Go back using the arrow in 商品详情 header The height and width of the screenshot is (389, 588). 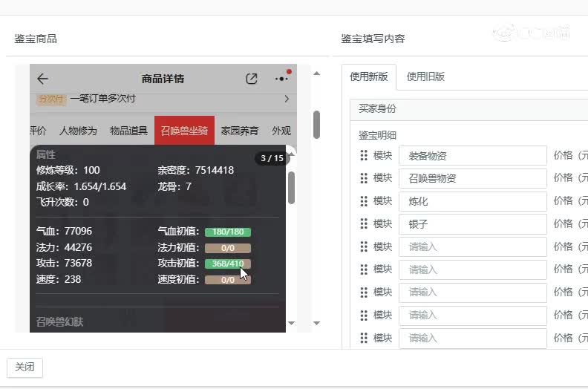pyautogui.click(x=42, y=79)
